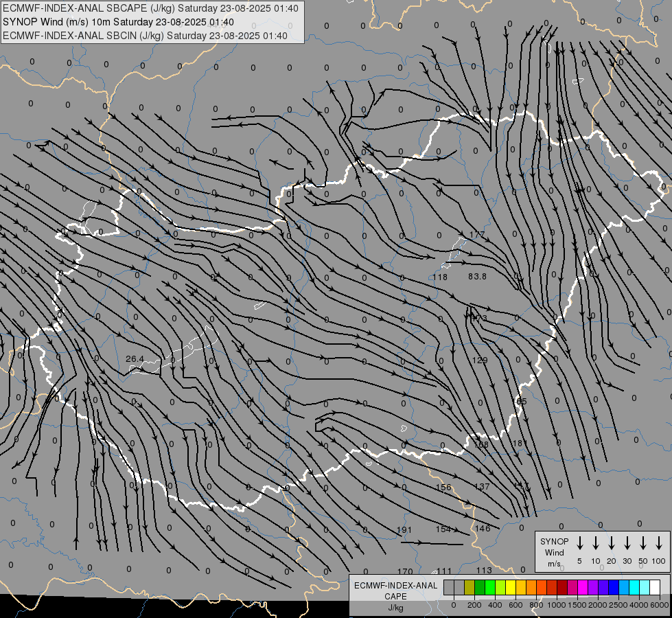The width and height of the screenshot is (672, 618).
Task: Select the pale cyan swatch after 4000
Action: pos(644,587)
